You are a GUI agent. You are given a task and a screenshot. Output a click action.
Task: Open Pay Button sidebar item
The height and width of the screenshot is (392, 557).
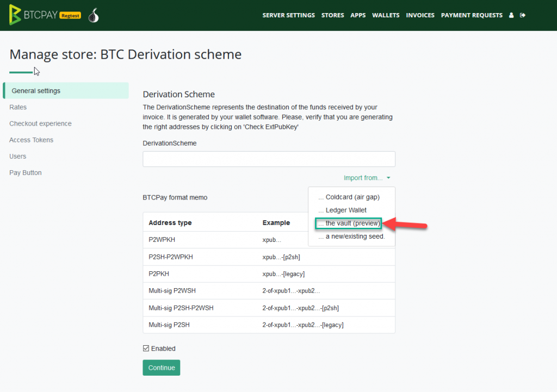click(x=25, y=172)
